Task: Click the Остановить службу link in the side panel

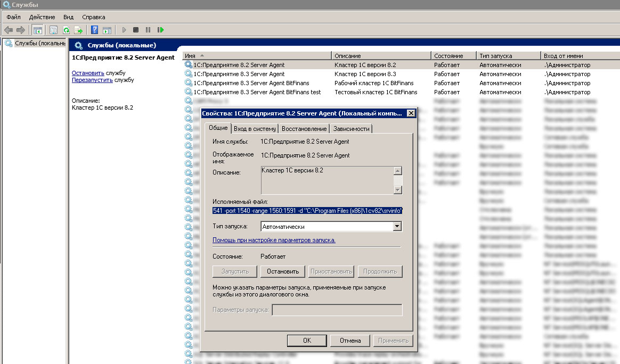Action: tap(88, 73)
